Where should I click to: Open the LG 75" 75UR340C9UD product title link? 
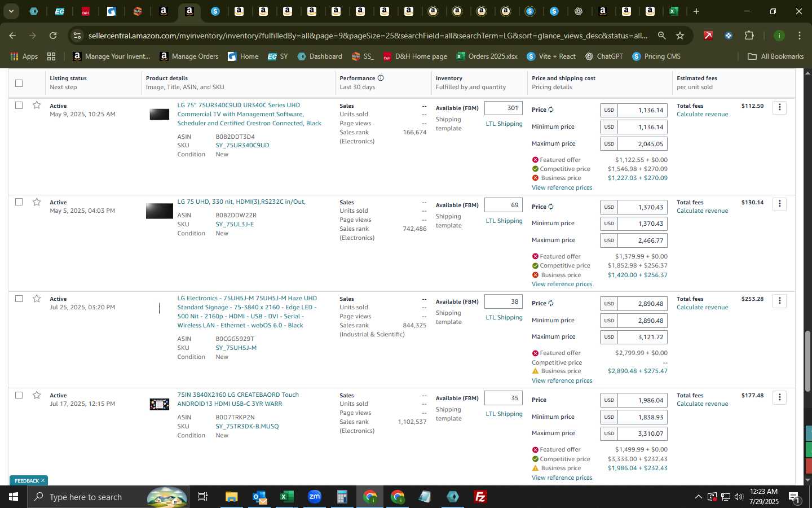249,114
